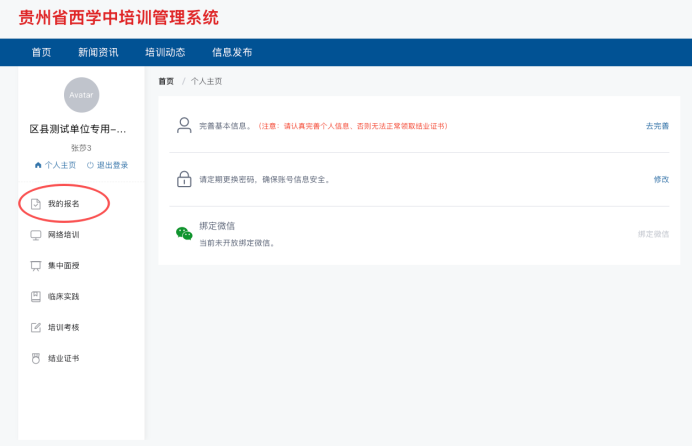Image resolution: width=692 pixels, height=446 pixels.
Task: Click the padlock icon in password row
Action: pyautogui.click(x=184, y=179)
